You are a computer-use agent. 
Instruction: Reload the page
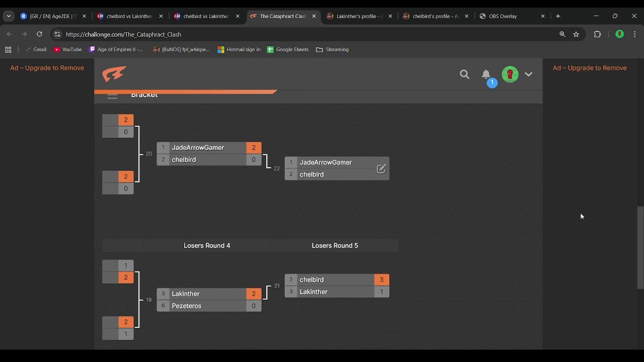(39, 34)
